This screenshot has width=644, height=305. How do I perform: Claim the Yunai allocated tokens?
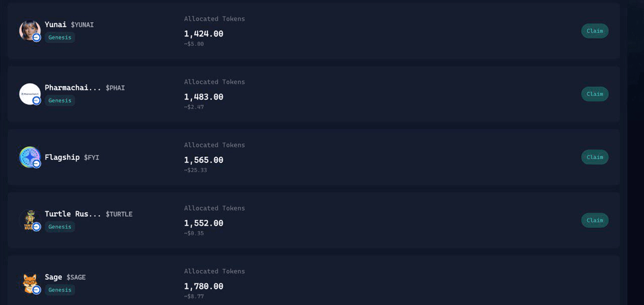tap(595, 31)
